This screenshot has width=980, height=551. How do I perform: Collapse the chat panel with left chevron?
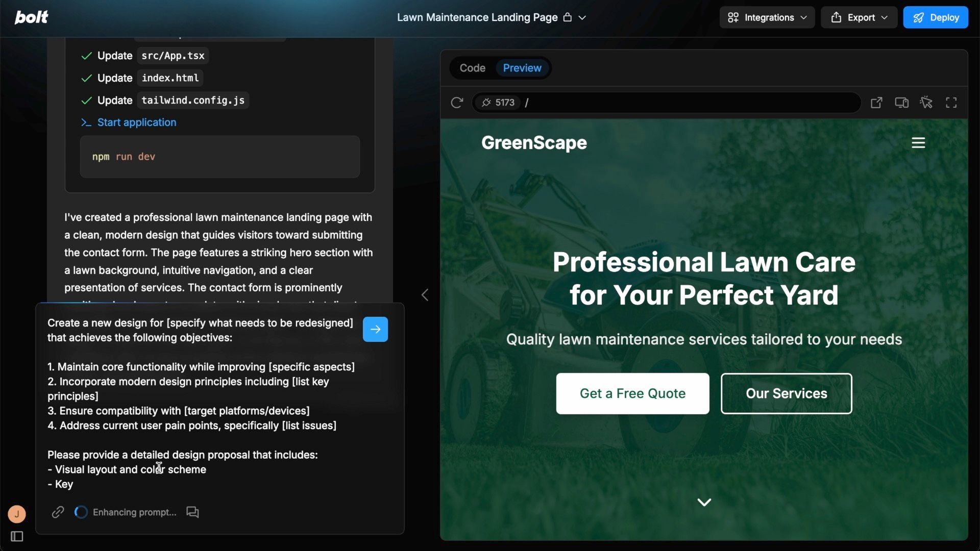(425, 295)
